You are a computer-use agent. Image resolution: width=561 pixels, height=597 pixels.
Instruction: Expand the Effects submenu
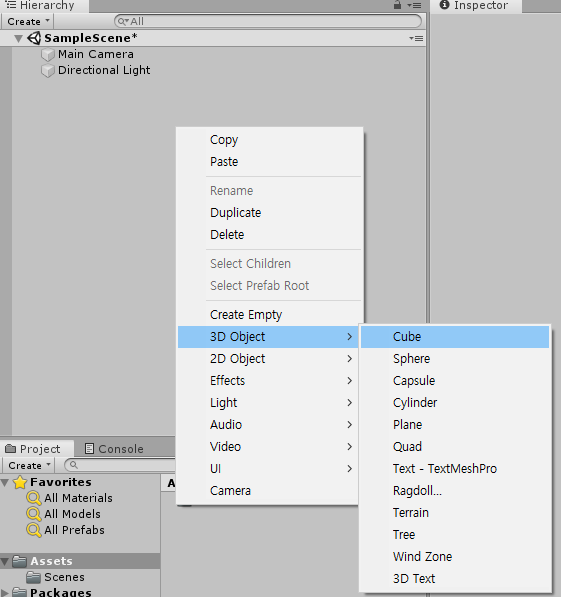tap(268, 381)
